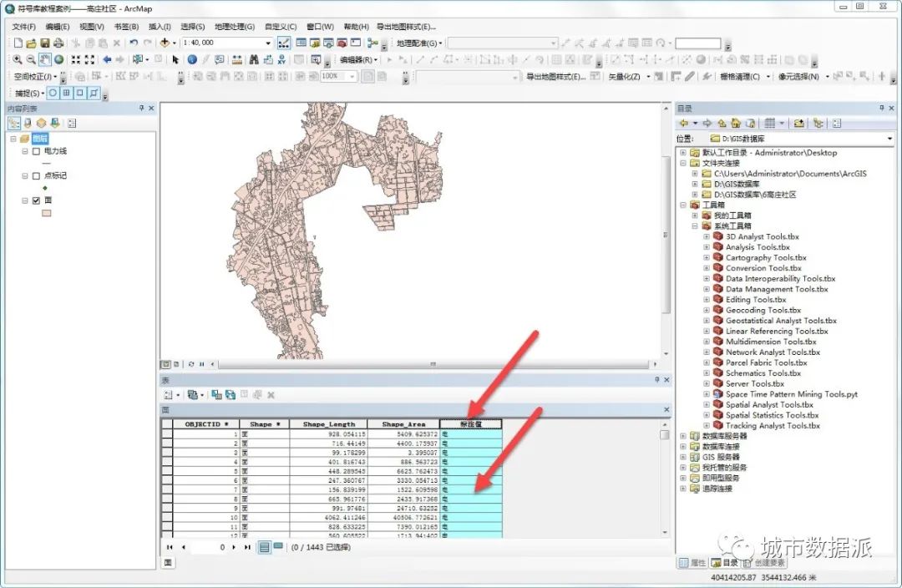Open the 地理配准(G) dropdown
Viewport: 902px width, 588px height.
point(419,43)
